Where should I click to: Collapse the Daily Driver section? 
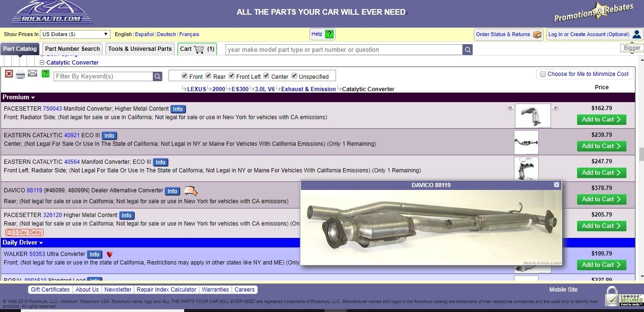23,243
